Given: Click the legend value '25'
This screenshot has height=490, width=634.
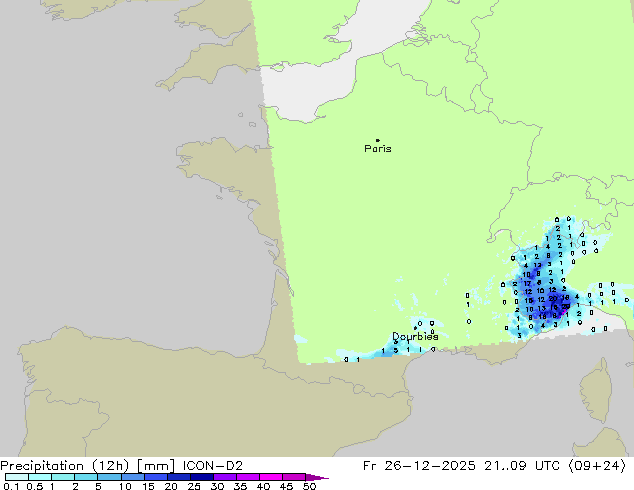Looking at the screenshot, I should pyautogui.click(x=194, y=486).
